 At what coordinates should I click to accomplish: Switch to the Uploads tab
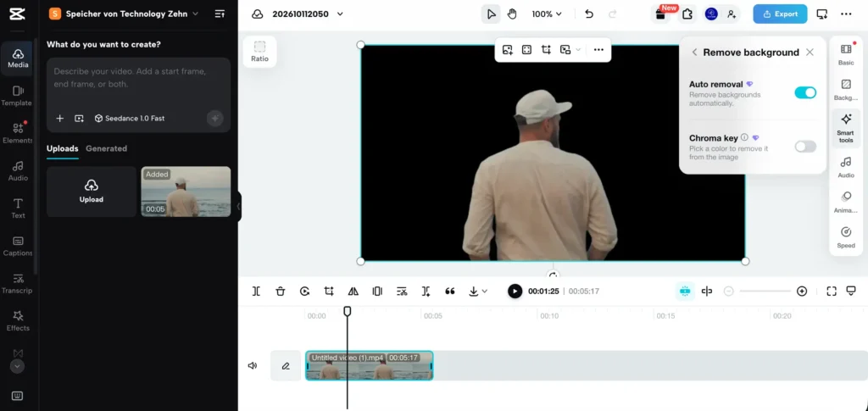(x=63, y=148)
